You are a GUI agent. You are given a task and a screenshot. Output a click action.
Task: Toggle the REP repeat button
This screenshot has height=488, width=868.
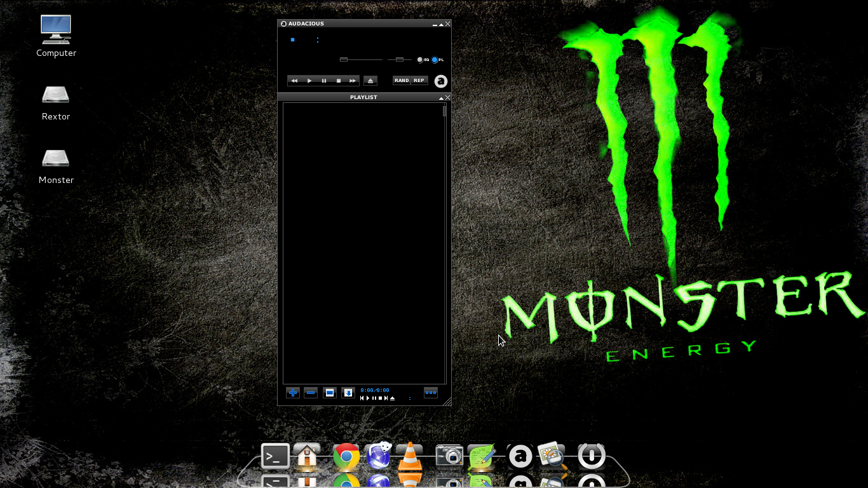pyautogui.click(x=419, y=81)
